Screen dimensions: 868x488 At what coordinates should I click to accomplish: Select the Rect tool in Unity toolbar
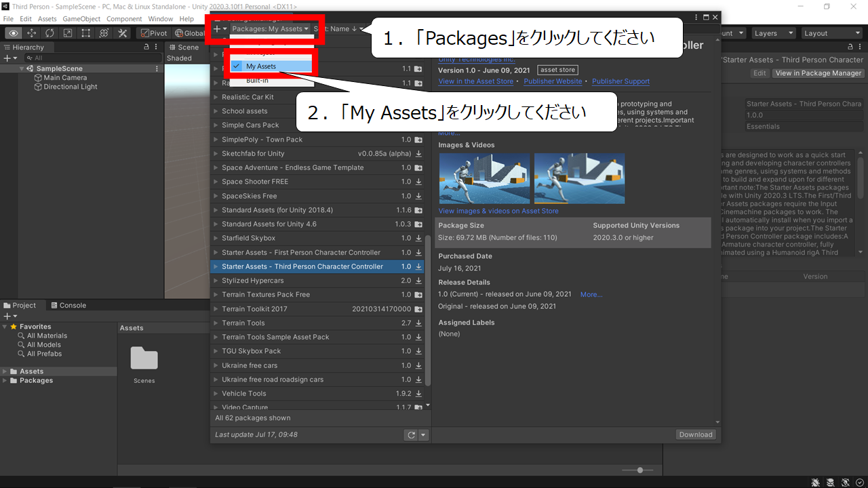pyautogui.click(x=86, y=33)
